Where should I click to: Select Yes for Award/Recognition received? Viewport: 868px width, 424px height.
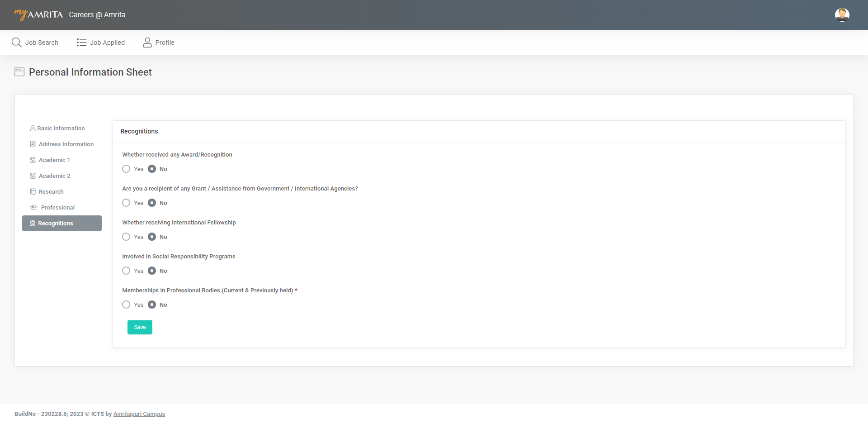[126, 169]
